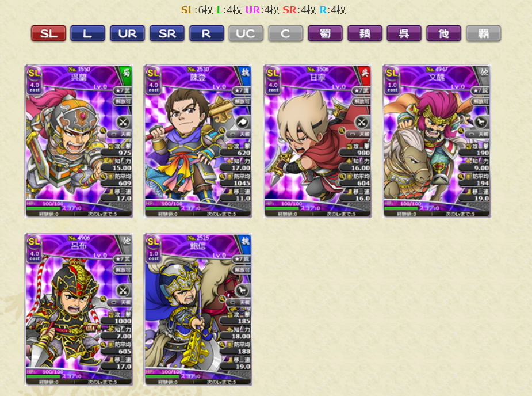Select the 文醜 No.4947 card

[x=437, y=141]
